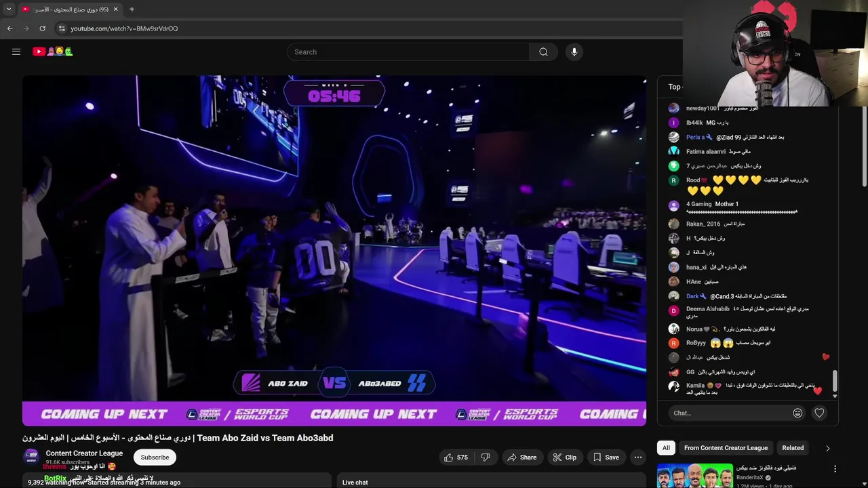Open options menu for BanderitaX video

pos(835,469)
